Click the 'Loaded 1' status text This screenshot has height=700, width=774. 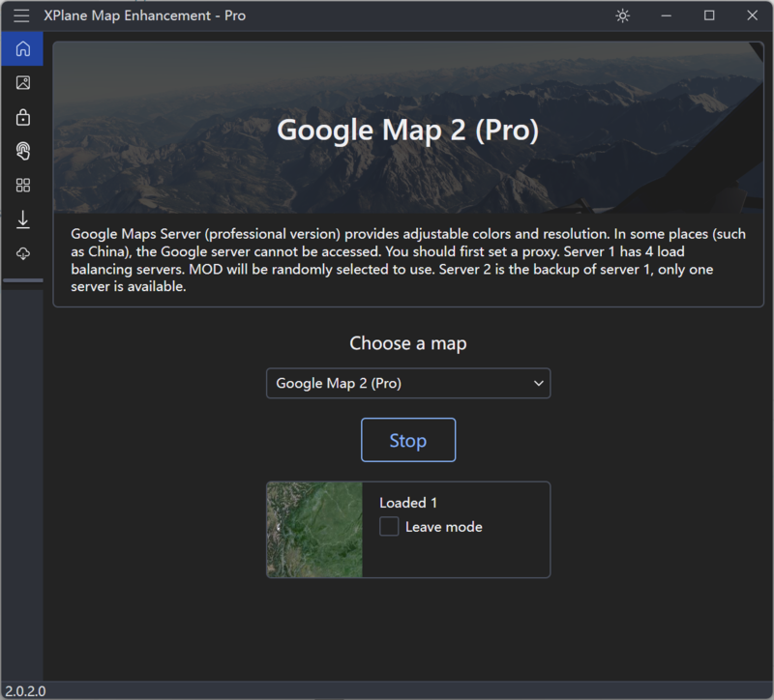pyautogui.click(x=408, y=503)
